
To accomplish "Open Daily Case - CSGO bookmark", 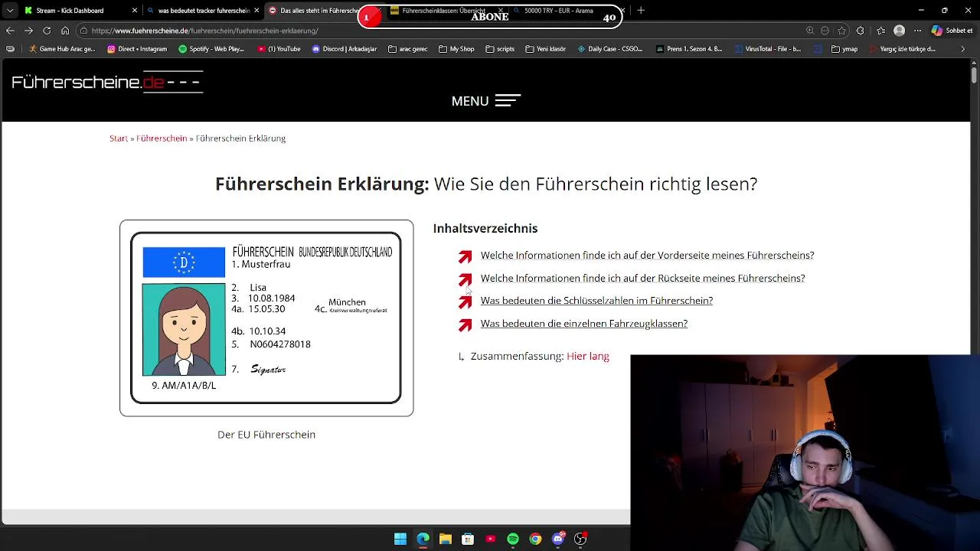I will coord(610,49).
